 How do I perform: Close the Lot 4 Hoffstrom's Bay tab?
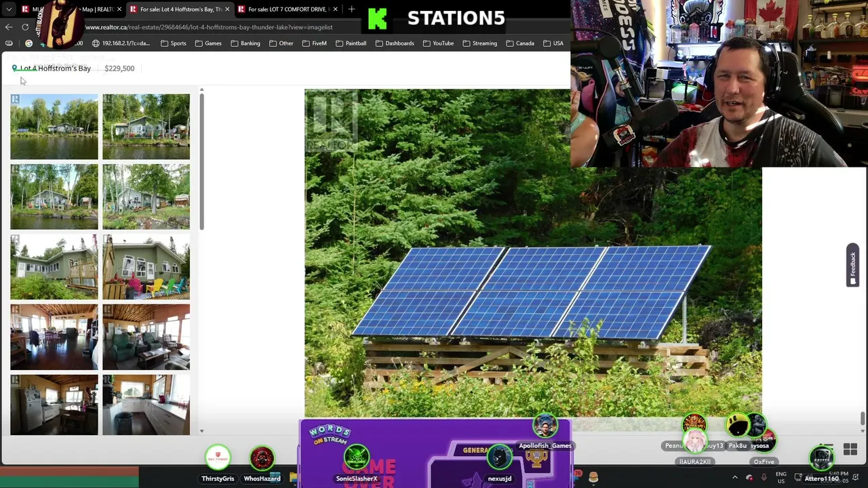pos(227,9)
